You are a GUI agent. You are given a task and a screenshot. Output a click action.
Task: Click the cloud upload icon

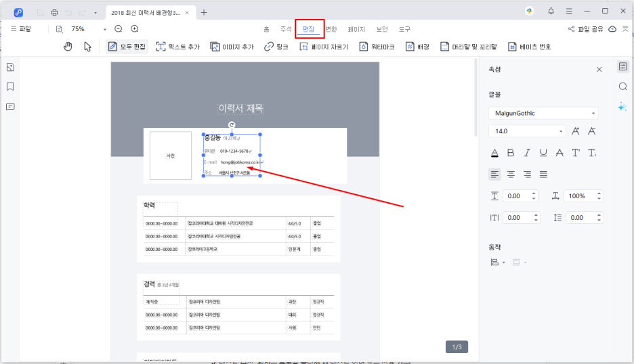612,29
